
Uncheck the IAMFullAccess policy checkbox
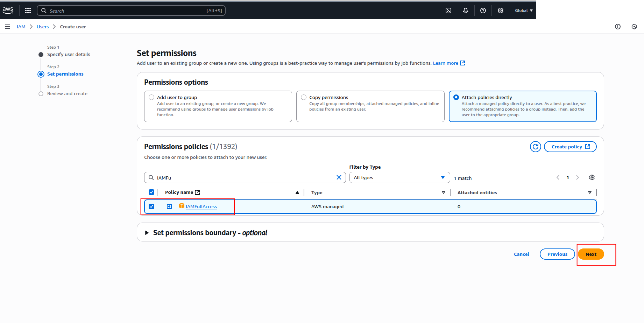coord(151,206)
